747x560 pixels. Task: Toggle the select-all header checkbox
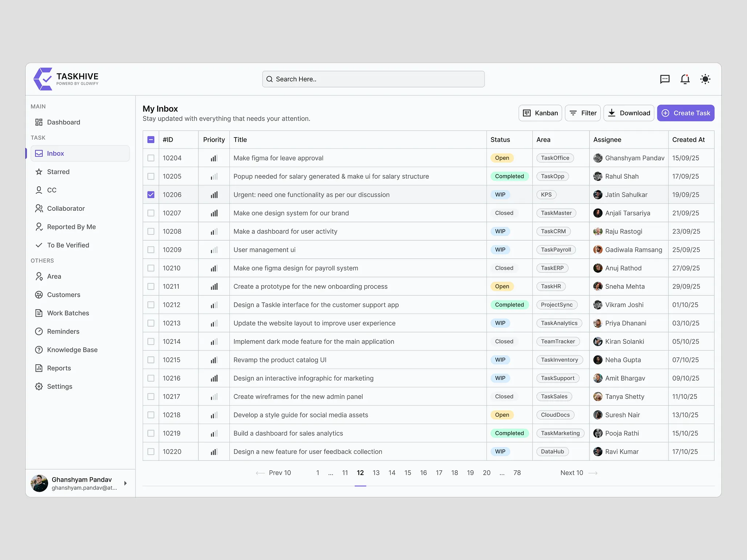(151, 140)
